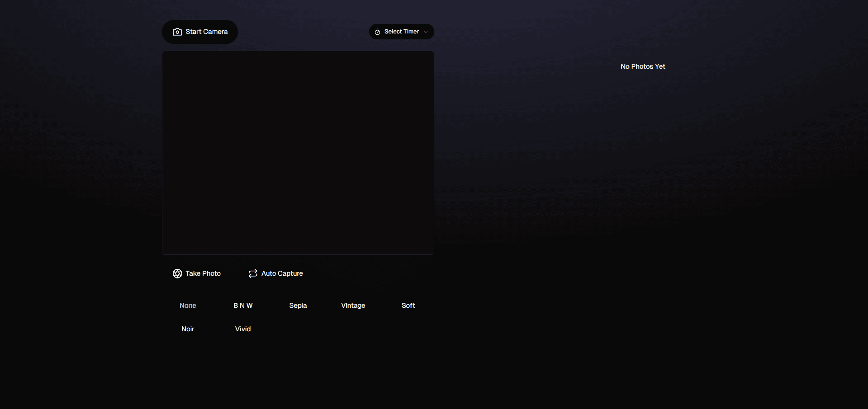
Task: Activate the Vivid filter
Action: (243, 329)
